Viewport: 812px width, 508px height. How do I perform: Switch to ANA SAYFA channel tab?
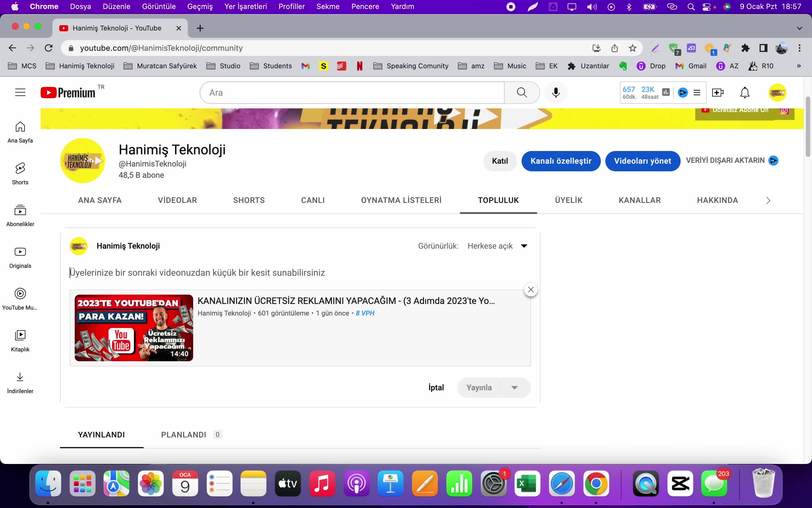[100, 200]
